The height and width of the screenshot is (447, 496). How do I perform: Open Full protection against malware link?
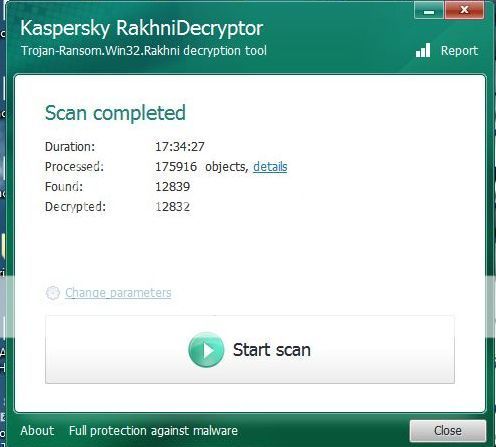coord(153,430)
